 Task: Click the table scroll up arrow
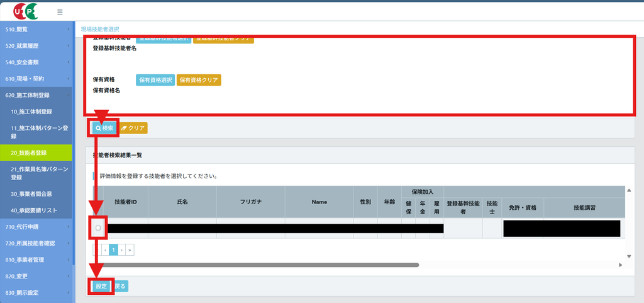click(629, 190)
